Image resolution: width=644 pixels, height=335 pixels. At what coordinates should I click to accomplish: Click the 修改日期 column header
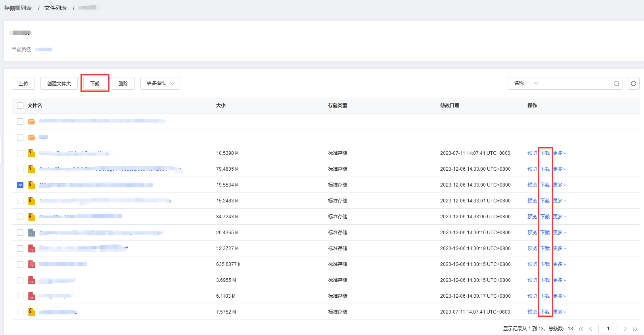point(450,106)
